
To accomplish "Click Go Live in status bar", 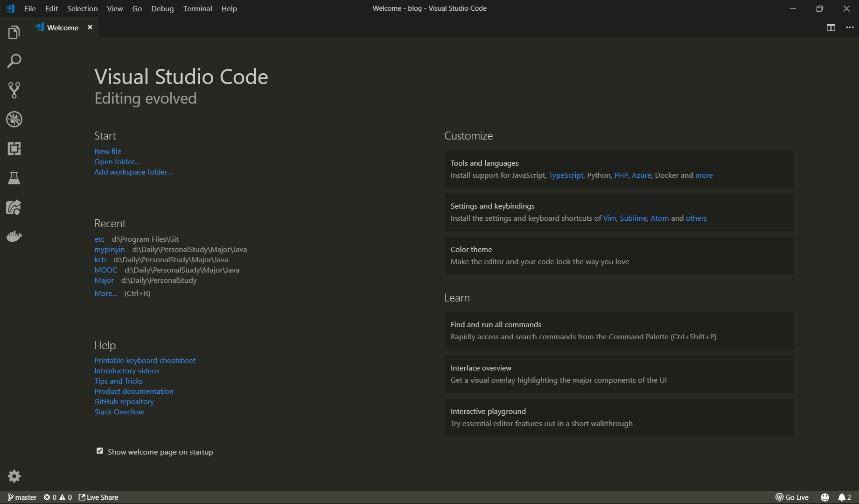I will click(x=792, y=497).
